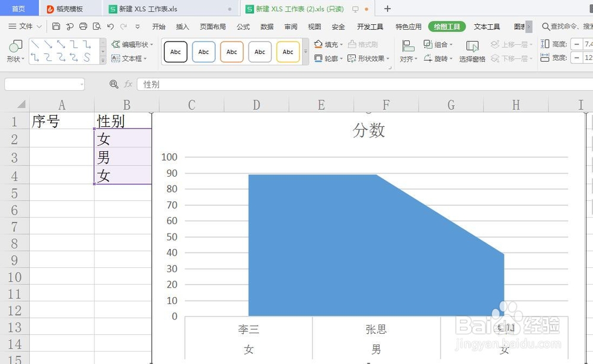Click the Save icon

56,26
